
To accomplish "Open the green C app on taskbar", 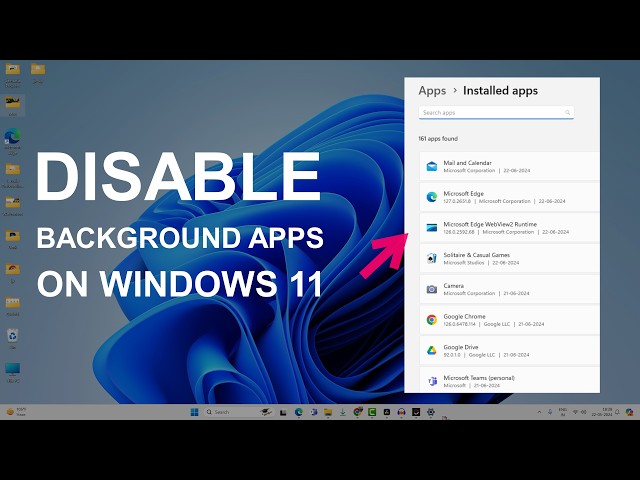I will point(372,412).
